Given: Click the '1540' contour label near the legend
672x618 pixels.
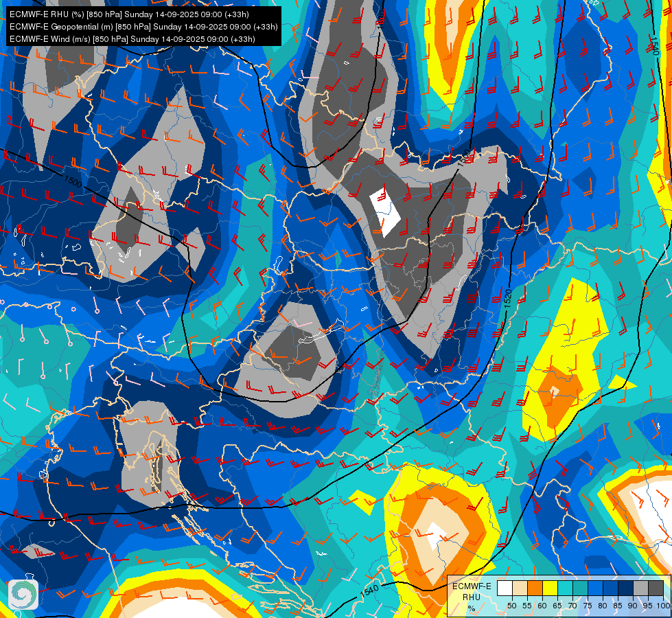Looking at the screenshot, I should (x=369, y=591).
